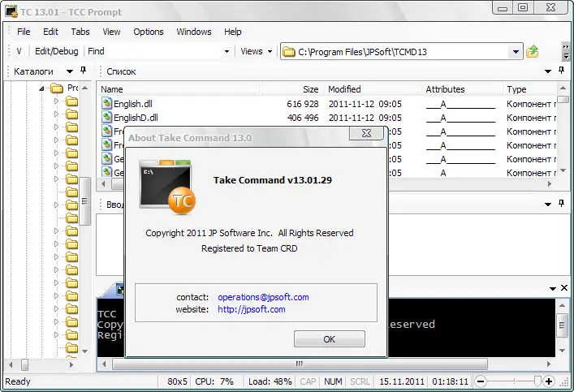The width and height of the screenshot is (574, 392).
Task: Sort file list by Type column
Action: pyautogui.click(x=529, y=89)
